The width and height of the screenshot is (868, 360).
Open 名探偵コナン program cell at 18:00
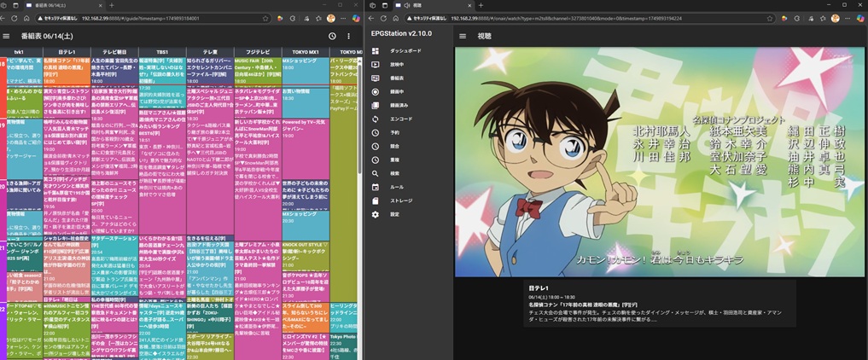point(67,71)
